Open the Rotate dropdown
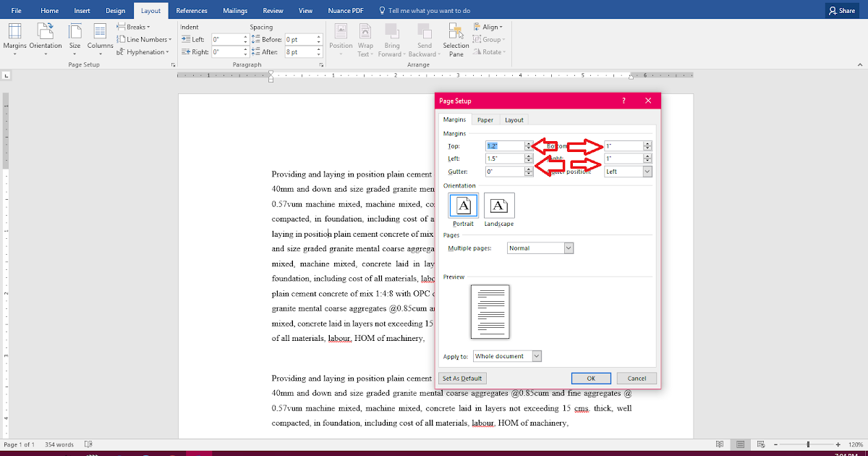Screen dimensions: 868x456 [490, 51]
